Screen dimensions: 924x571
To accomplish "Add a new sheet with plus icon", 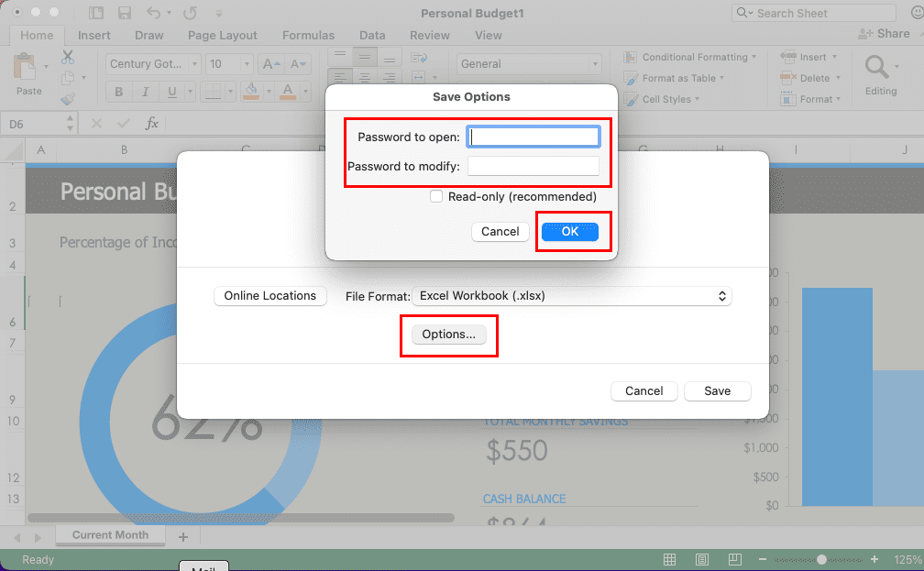I will click(x=182, y=536).
